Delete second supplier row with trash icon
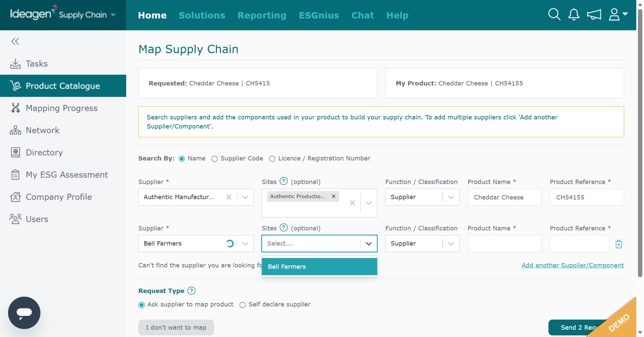 pos(619,244)
